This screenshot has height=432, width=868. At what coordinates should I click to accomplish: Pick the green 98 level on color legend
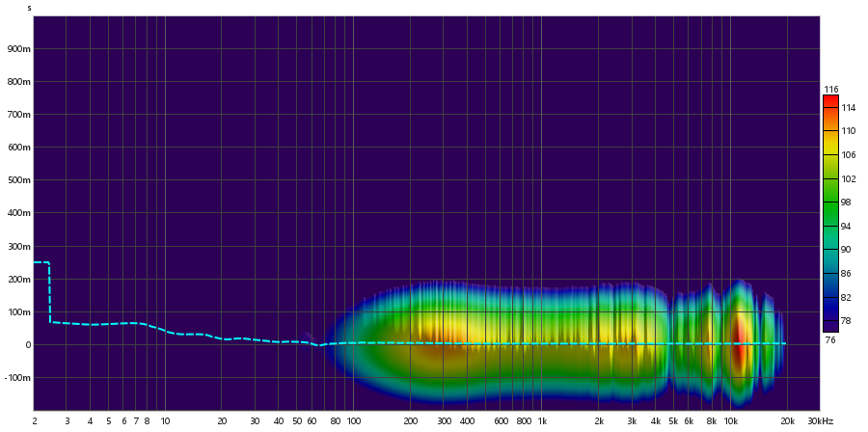point(830,202)
